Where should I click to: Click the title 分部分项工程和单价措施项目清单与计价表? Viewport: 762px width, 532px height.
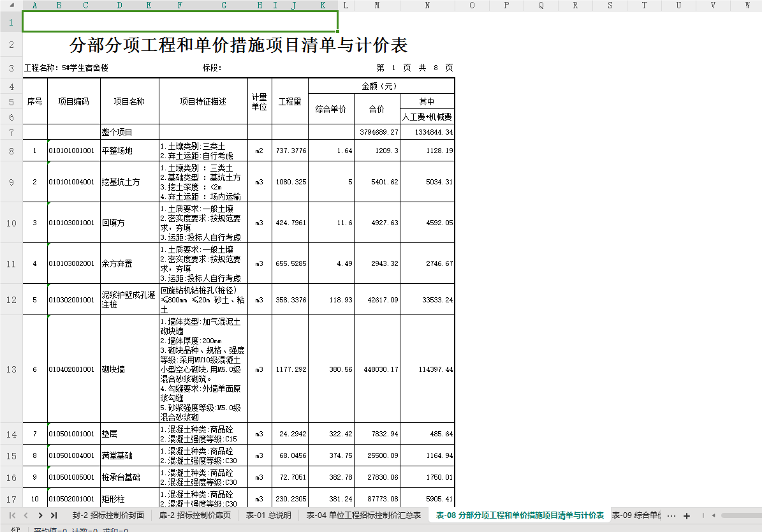point(238,45)
